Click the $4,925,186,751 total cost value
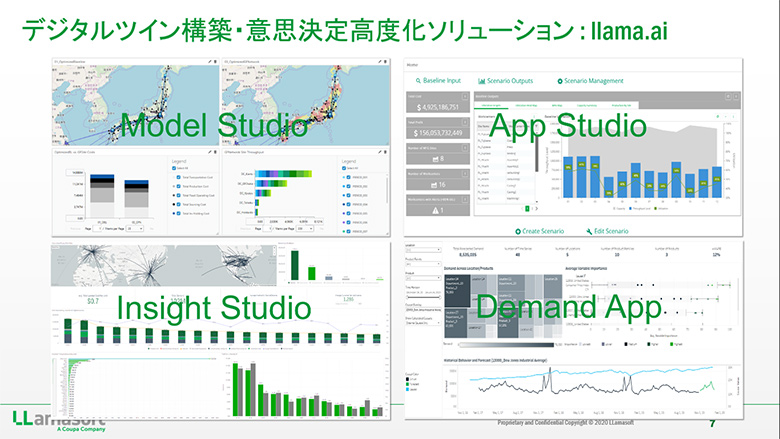Image resolution: width=780 pixels, height=439 pixels. pyautogui.click(x=438, y=107)
